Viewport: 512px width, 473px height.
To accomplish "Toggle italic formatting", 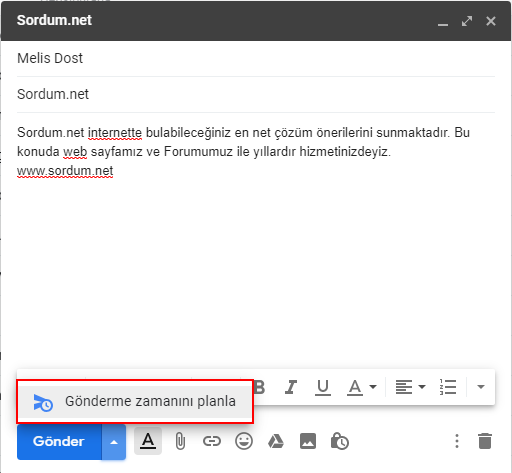I will coord(291,387).
